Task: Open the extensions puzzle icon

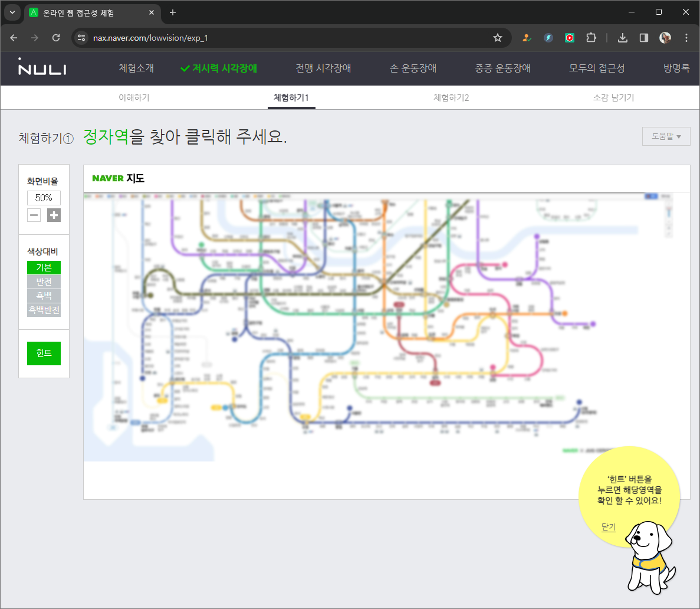Action: click(591, 38)
